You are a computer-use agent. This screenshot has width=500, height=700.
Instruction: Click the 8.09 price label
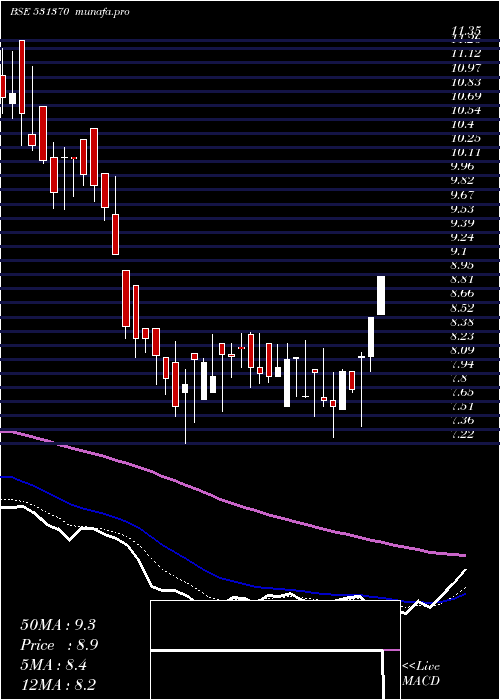click(x=462, y=350)
